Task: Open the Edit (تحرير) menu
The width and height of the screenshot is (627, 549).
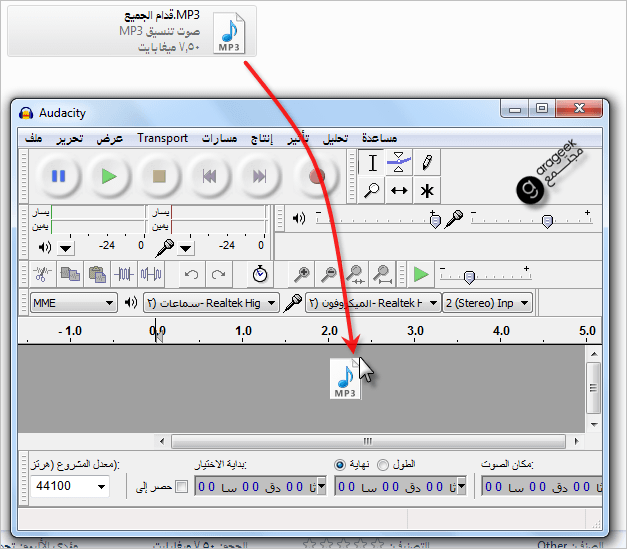Action: 69,138
